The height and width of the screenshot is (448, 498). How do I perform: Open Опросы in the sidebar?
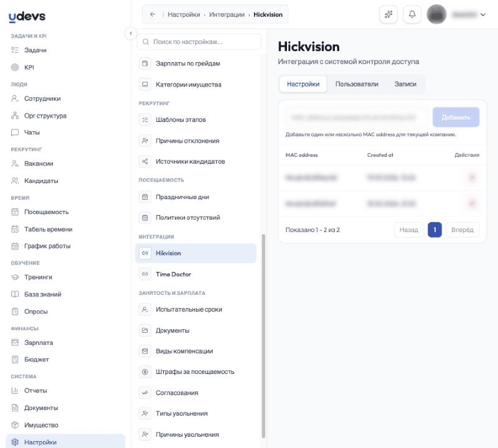point(65,312)
